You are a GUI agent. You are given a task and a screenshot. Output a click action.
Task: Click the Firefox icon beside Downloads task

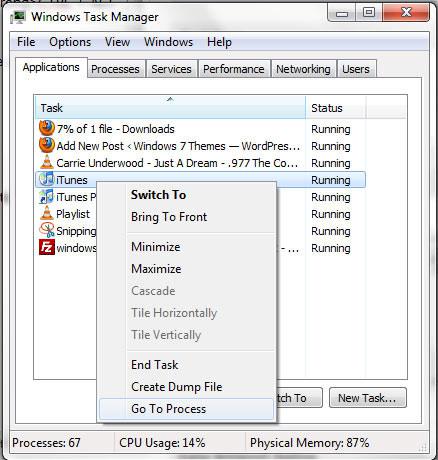[47, 128]
